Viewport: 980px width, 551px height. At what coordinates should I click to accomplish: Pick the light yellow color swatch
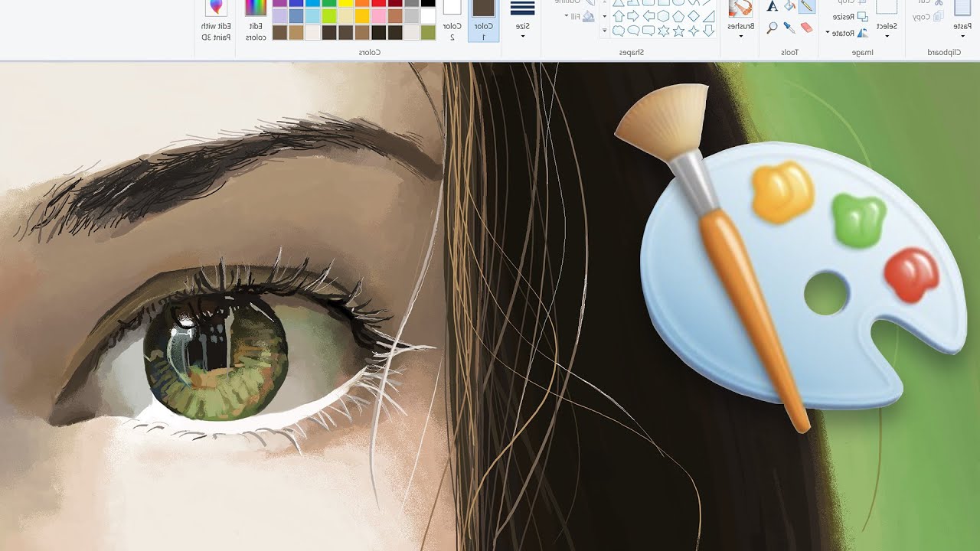click(345, 16)
